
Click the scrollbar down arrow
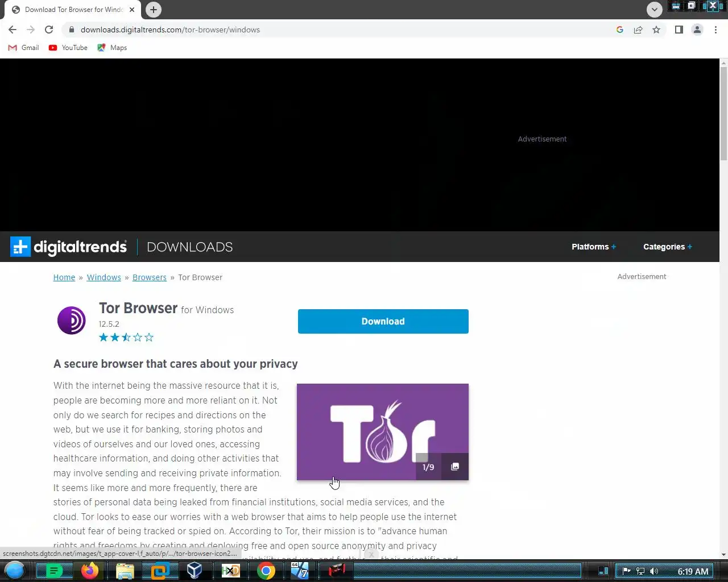[x=723, y=555]
